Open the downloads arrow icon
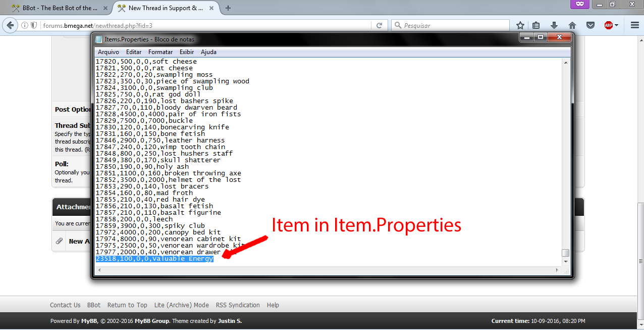Image resolution: width=644 pixels, height=330 pixels. 554,25
